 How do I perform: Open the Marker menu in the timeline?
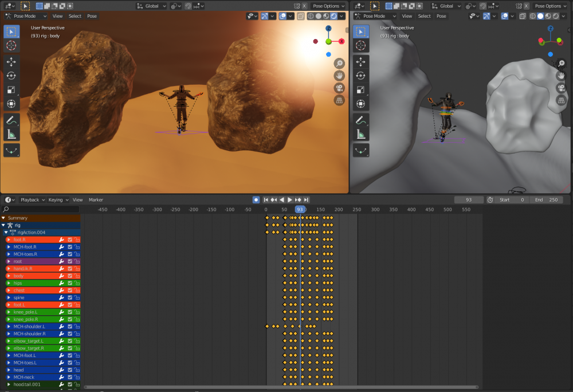[96, 200]
